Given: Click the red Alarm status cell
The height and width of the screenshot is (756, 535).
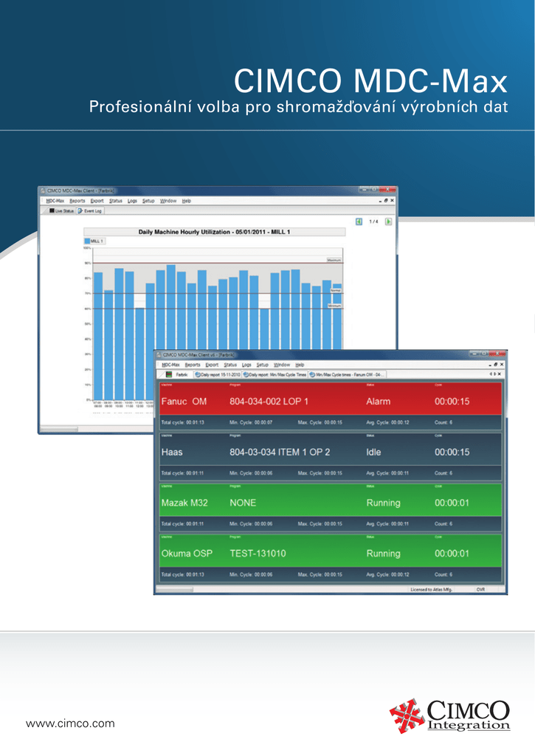Looking at the screenshot, I should 379,401.
